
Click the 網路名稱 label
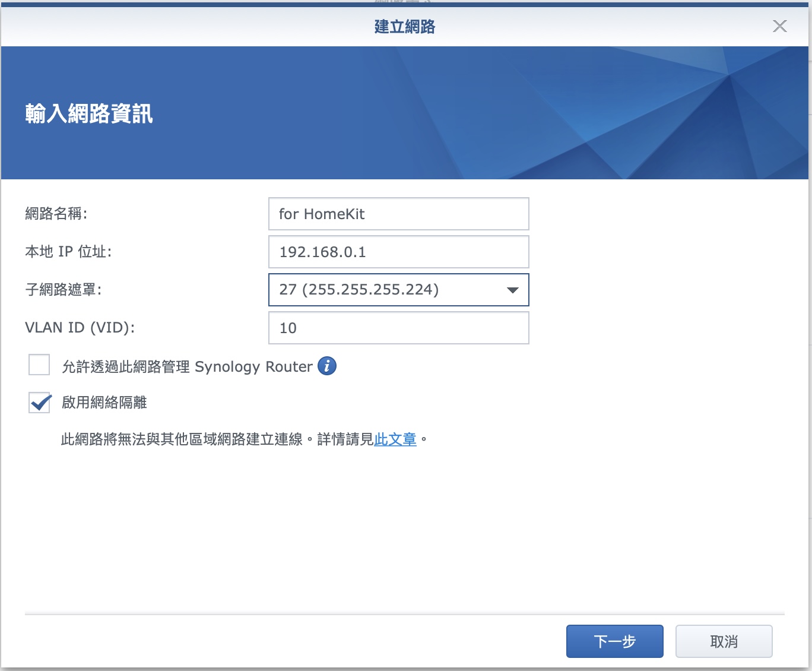(56, 214)
